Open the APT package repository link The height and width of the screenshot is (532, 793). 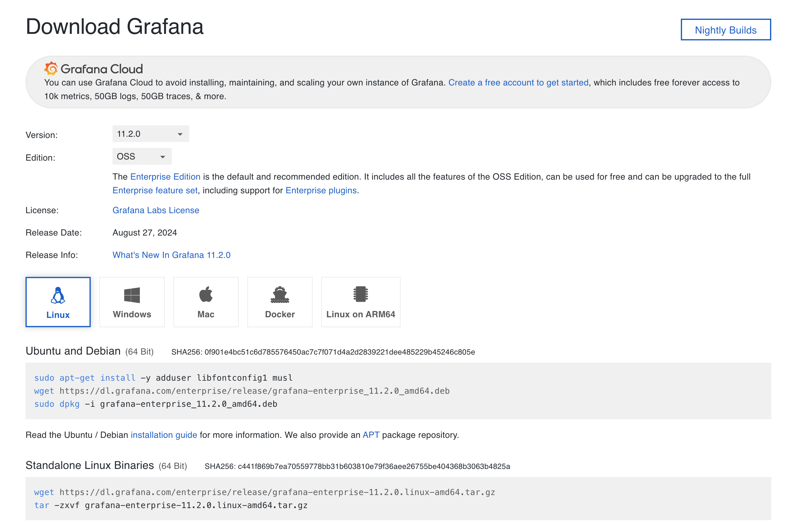pos(371,435)
